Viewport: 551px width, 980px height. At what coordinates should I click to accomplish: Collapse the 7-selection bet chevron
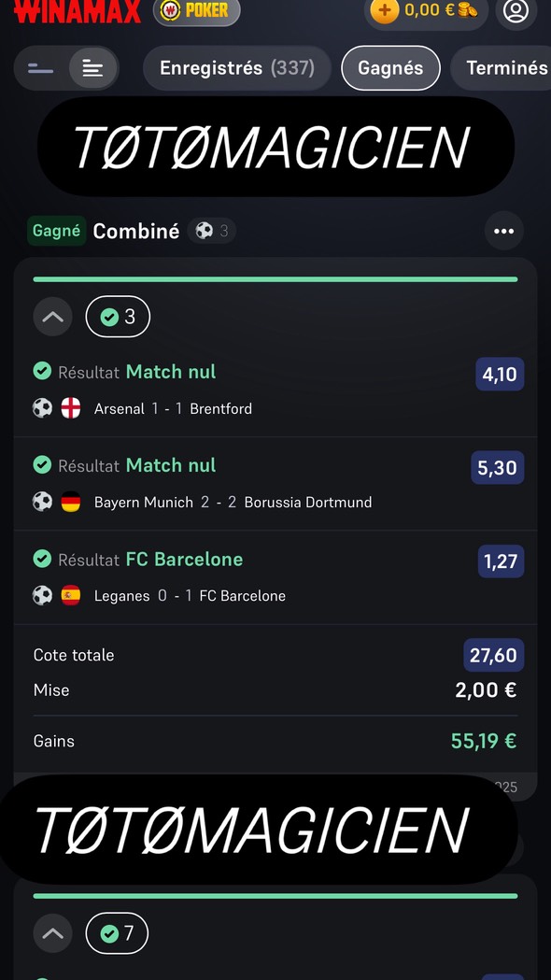[52, 933]
